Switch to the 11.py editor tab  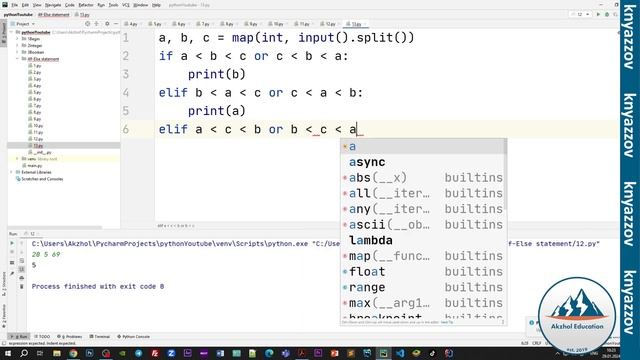click(x=303, y=24)
